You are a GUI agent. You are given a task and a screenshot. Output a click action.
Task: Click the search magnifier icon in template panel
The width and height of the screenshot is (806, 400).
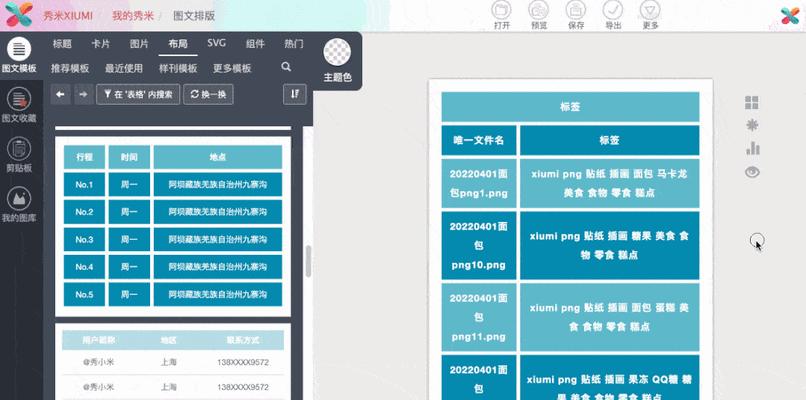point(286,67)
